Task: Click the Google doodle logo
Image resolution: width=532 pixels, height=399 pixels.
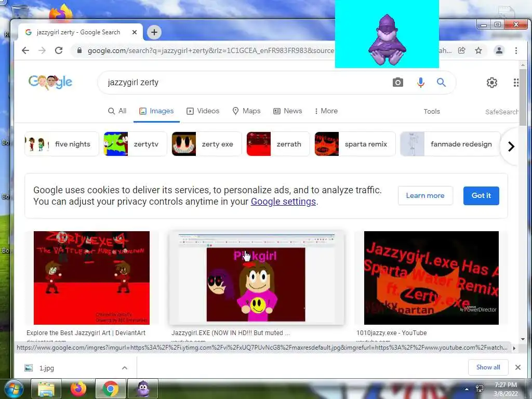Action: point(50,82)
